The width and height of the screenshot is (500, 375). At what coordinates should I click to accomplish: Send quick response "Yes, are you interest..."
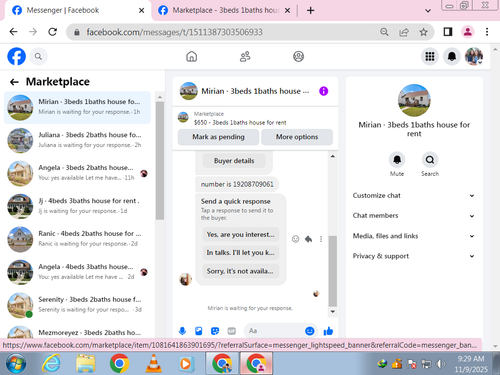tap(241, 234)
